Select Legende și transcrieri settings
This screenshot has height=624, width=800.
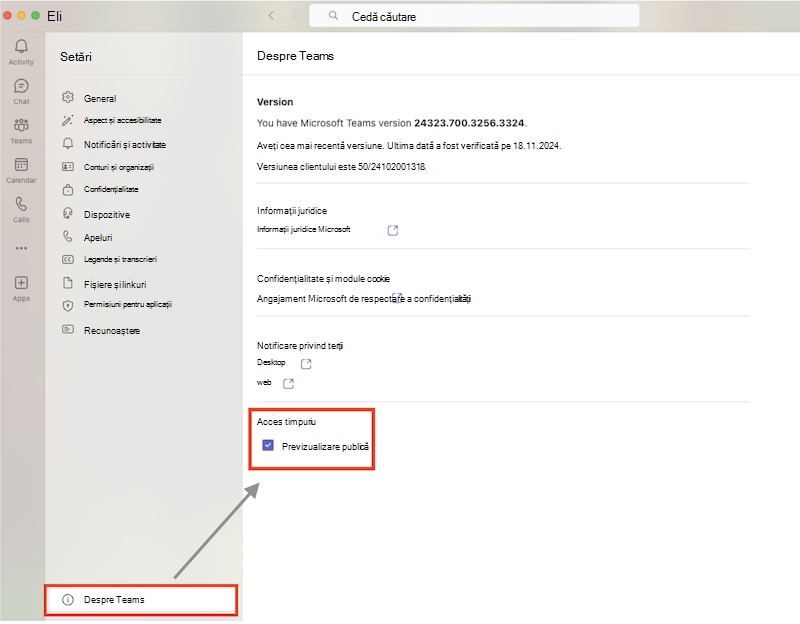(120, 259)
